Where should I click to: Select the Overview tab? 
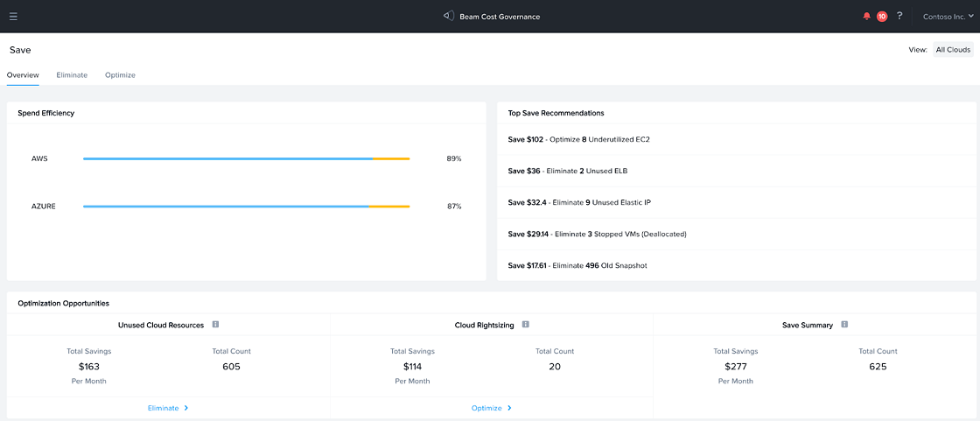(23, 75)
